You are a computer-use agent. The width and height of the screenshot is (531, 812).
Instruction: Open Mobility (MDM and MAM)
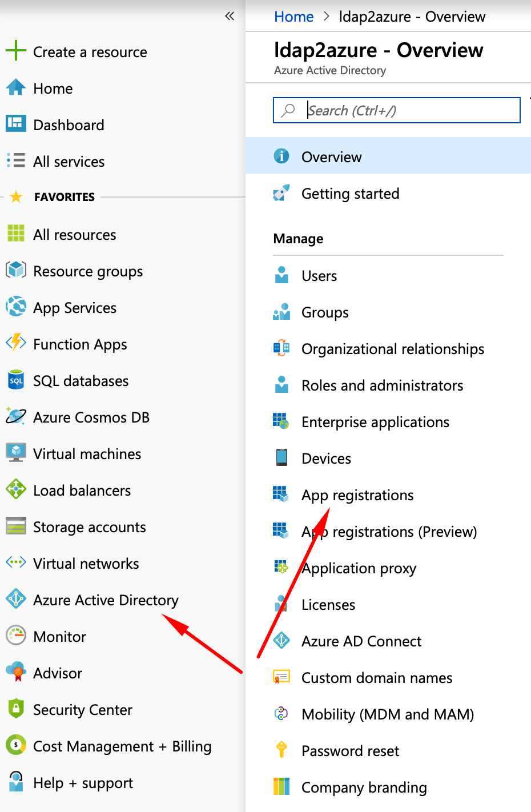point(388,714)
